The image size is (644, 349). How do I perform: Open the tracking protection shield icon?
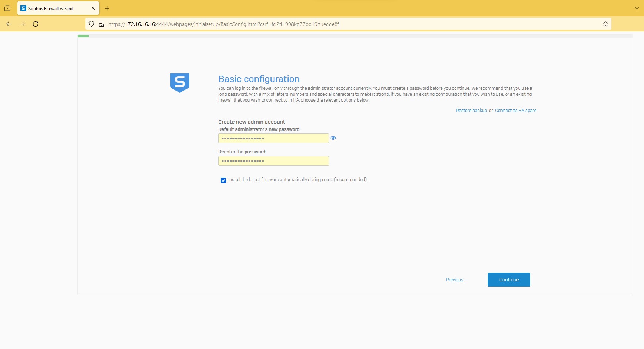91,24
